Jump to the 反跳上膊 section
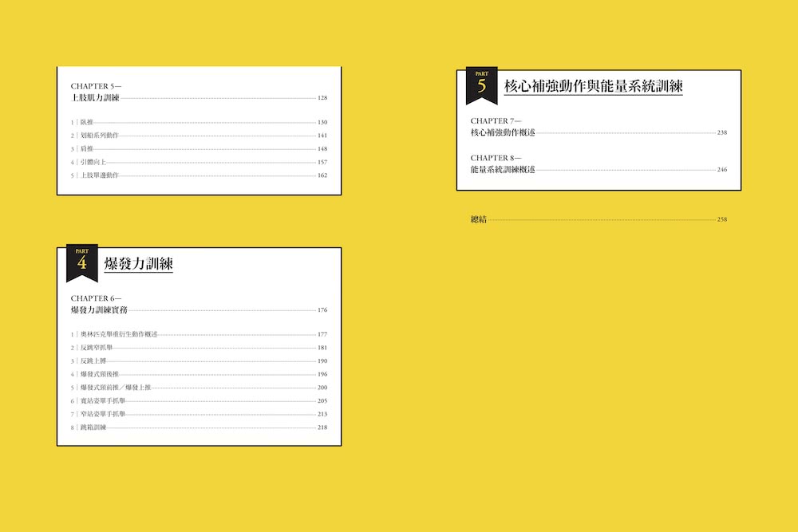Viewport: 798px width, 532px height. (93, 361)
